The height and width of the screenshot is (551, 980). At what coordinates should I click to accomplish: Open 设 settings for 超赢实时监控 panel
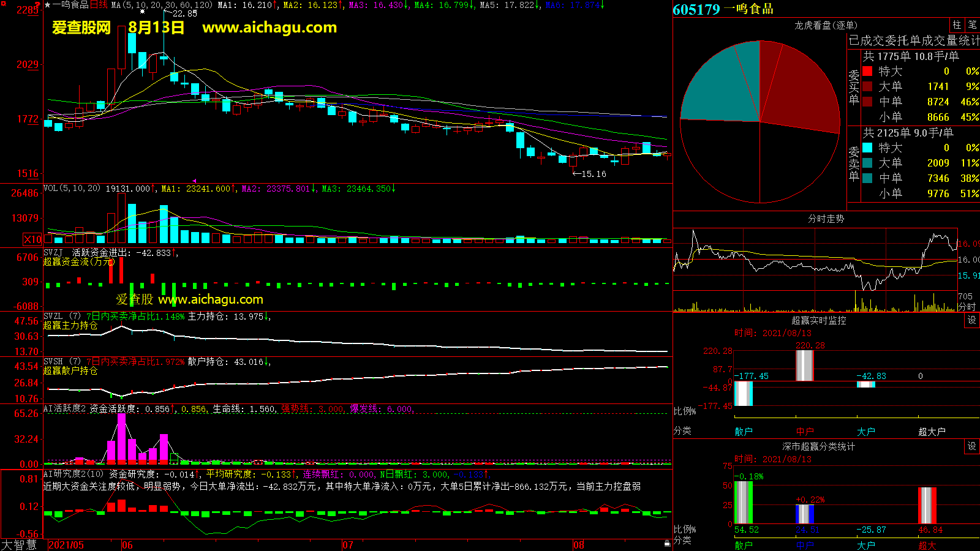click(971, 320)
